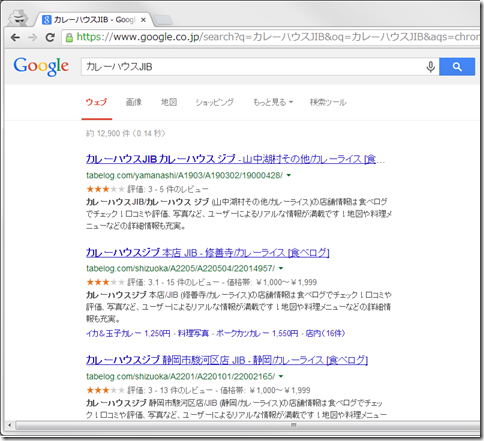Click the 約 12,900 件 result count
The image size is (484, 441).
[125, 133]
